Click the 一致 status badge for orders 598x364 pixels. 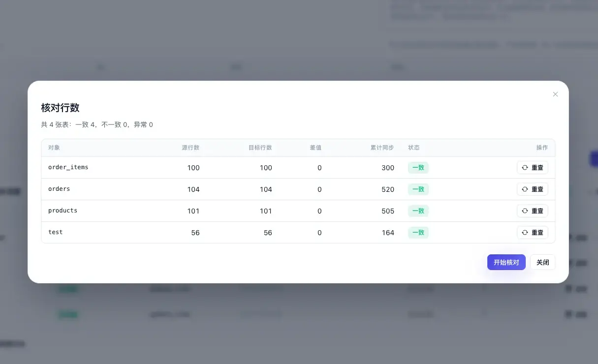418,189
